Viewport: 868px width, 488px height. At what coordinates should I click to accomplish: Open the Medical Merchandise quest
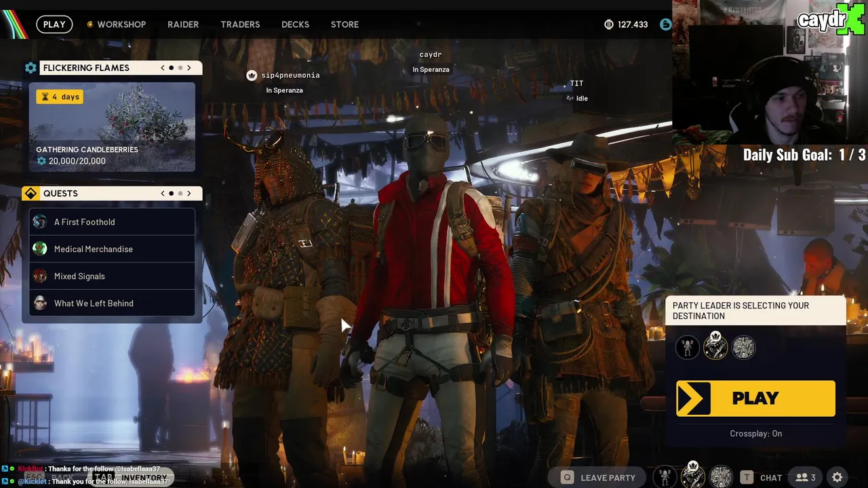pyautogui.click(x=112, y=249)
